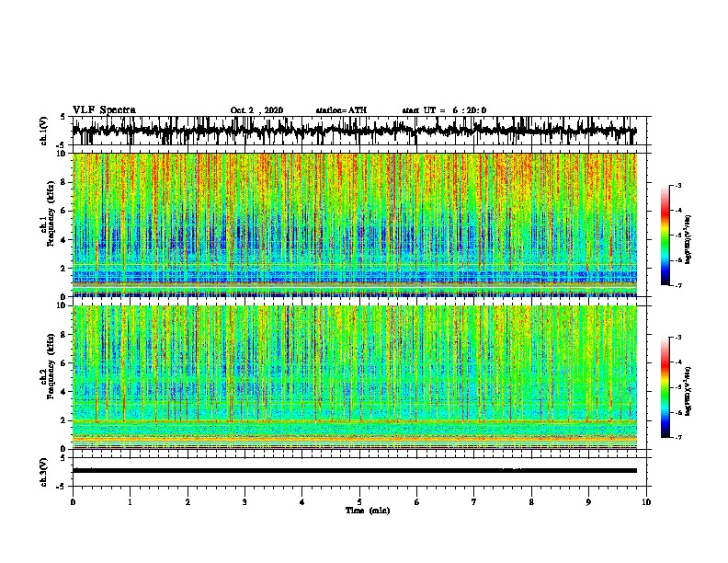
Task: Click the ch.2 color scale bar
Action: (x=665, y=387)
